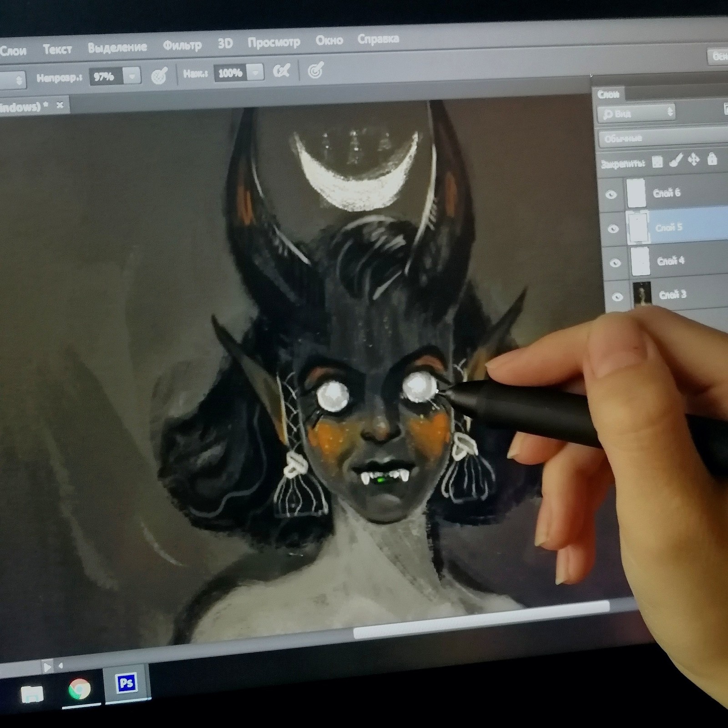Open Photoshop from the Windows taskbar

[126, 683]
